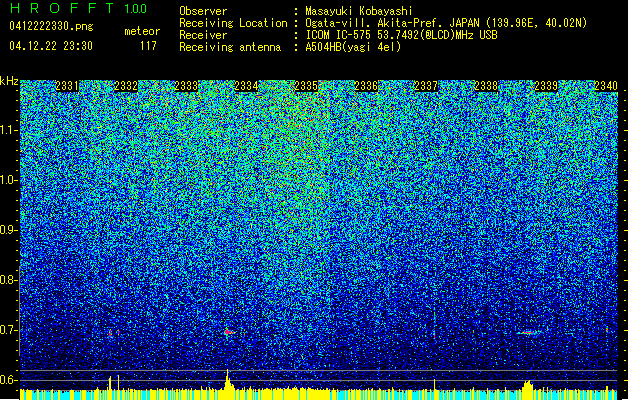This screenshot has height=400, width=629.
Task: Click time marker 2331
Action: point(67,86)
